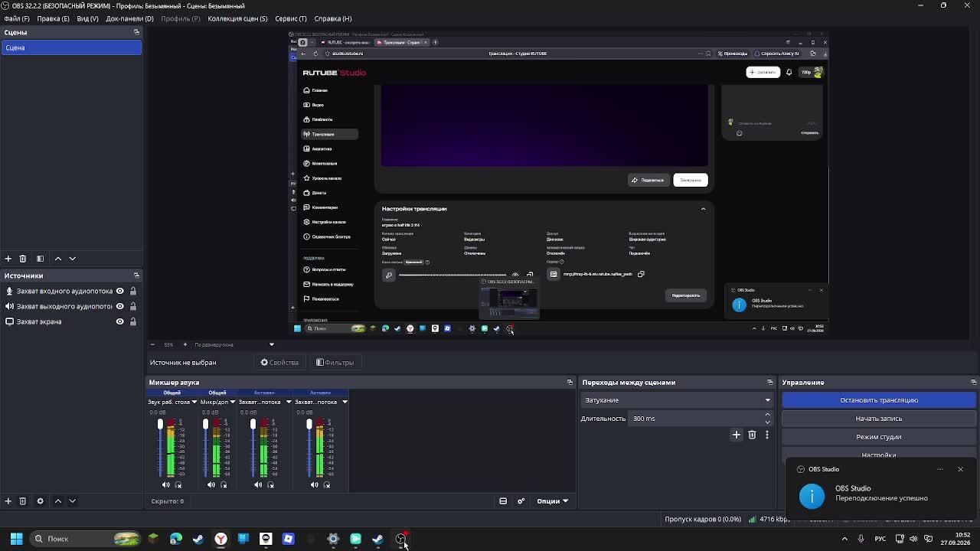Mute the fourth mixer channel Захват...потока

point(314,484)
